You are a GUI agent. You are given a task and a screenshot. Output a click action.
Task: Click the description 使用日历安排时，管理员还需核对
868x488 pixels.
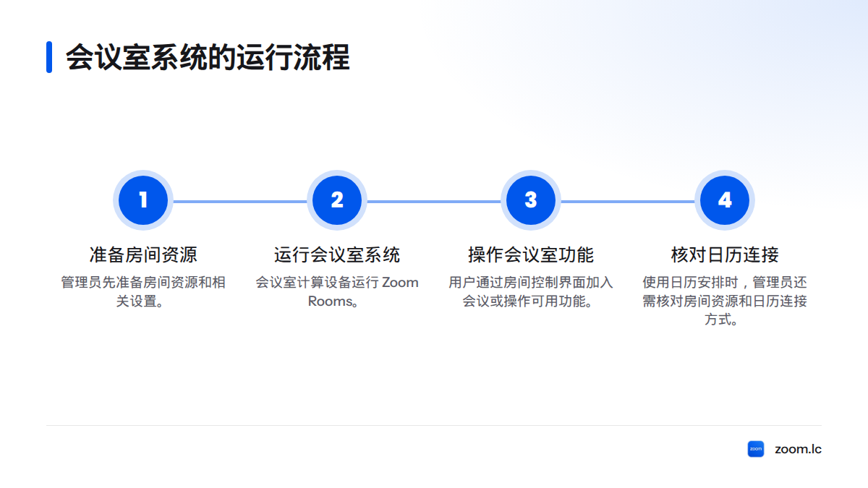[725, 301]
